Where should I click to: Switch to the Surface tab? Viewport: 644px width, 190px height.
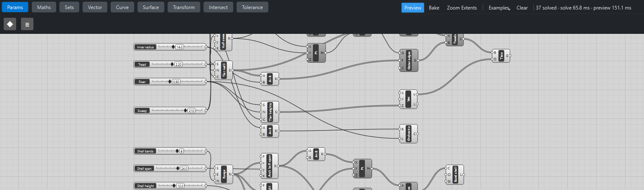151,7
